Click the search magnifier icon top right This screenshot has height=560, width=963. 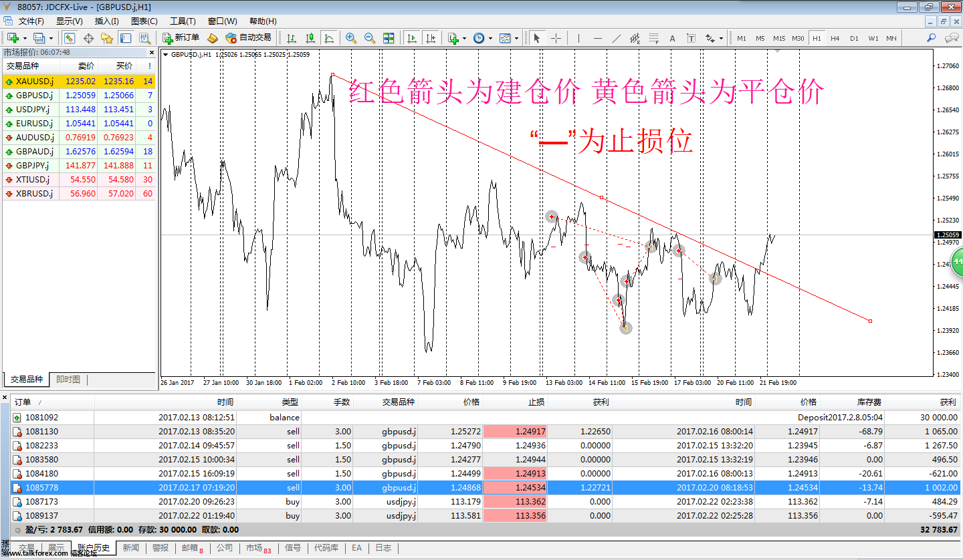click(931, 38)
